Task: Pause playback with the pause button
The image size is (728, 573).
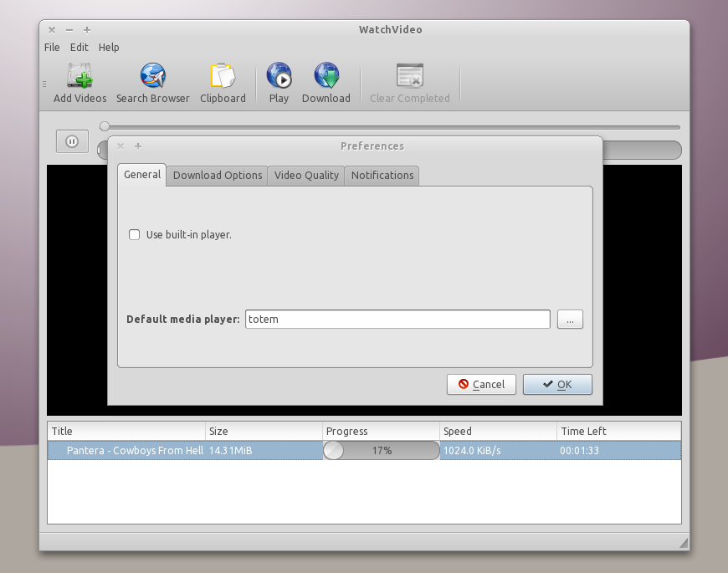Action: [x=72, y=141]
